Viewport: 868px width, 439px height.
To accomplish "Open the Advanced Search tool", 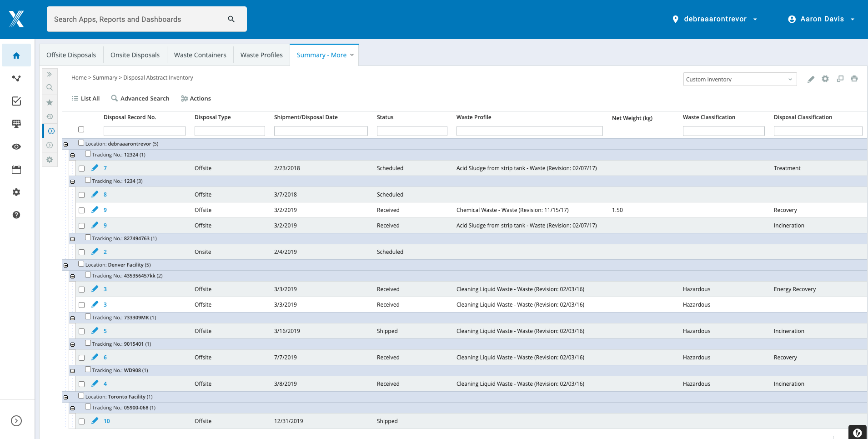I will [x=140, y=98].
